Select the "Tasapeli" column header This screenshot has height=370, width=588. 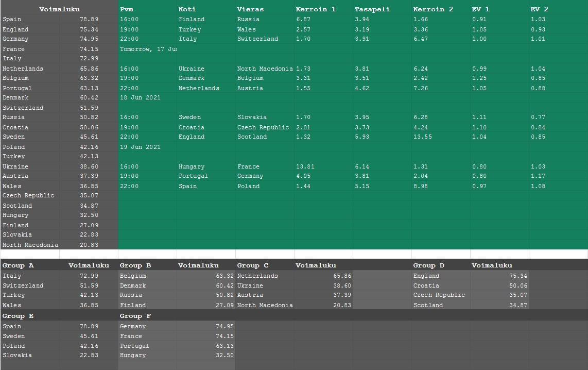coord(372,9)
